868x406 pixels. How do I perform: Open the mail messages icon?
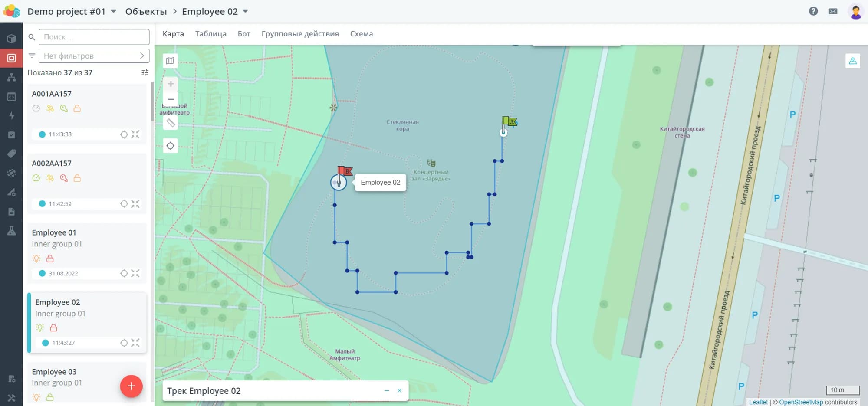[832, 11]
